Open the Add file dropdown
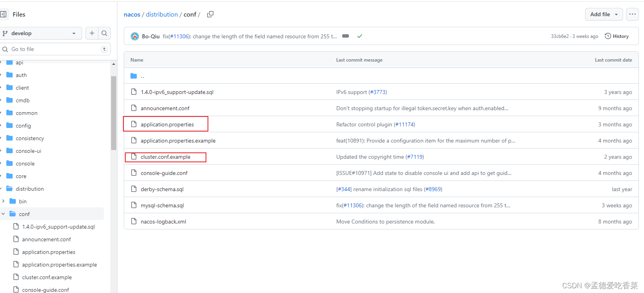Screen dimensions: 644x293 [x=604, y=14]
